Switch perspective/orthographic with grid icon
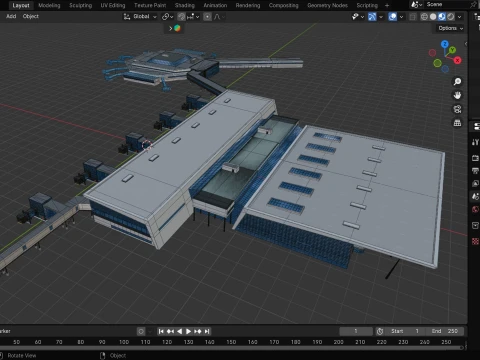480x360 pixels. [x=457, y=123]
